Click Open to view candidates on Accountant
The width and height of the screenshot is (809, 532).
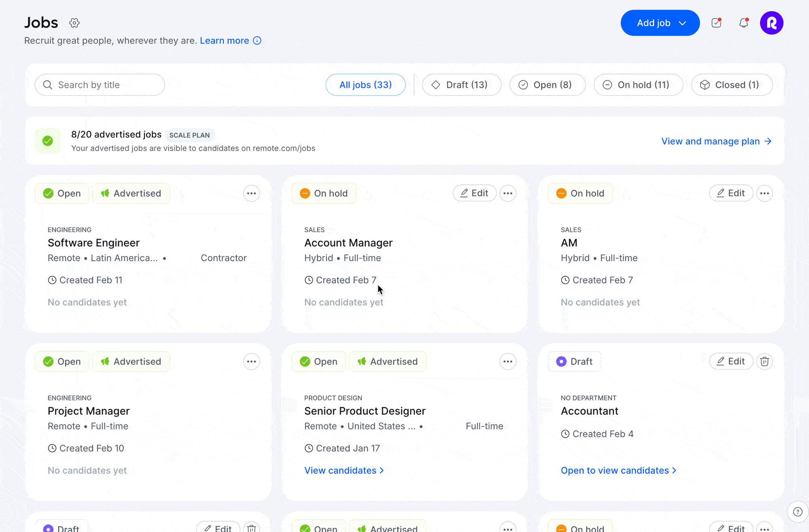pos(618,471)
